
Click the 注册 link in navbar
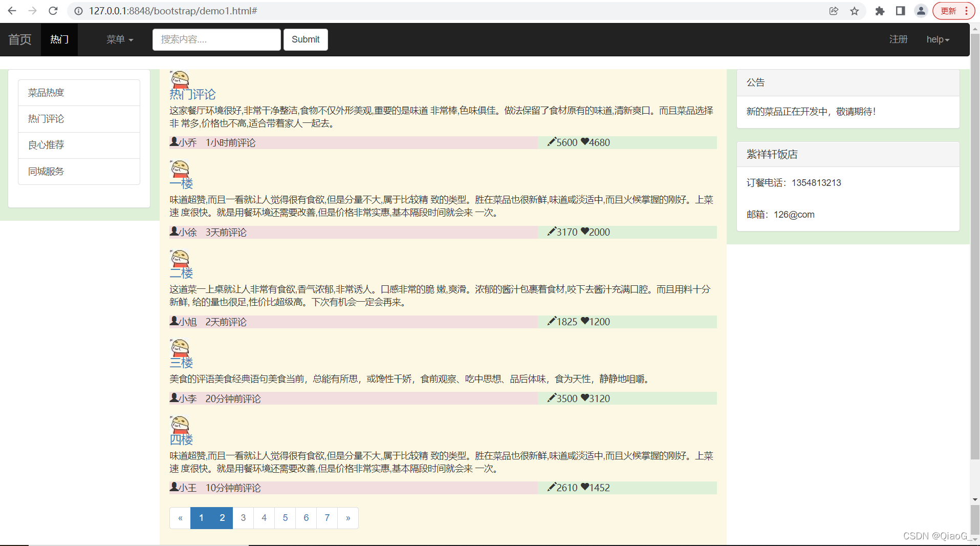[x=898, y=39]
